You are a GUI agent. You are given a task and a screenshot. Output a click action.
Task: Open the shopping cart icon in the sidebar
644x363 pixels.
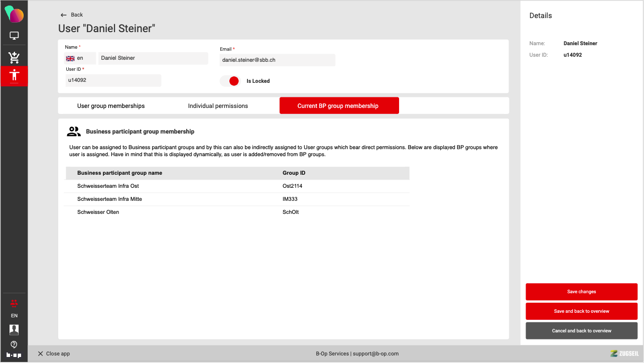(x=14, y=57)
